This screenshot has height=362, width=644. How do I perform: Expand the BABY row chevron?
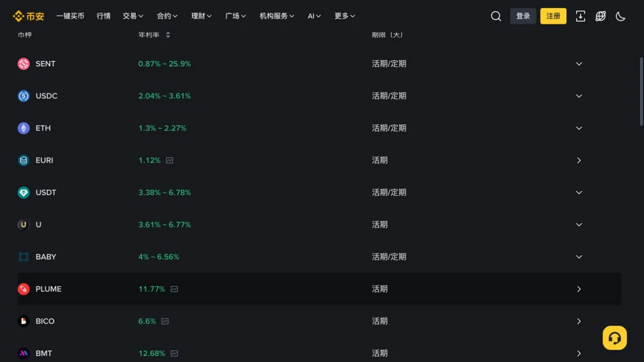[x=579, y=257]
